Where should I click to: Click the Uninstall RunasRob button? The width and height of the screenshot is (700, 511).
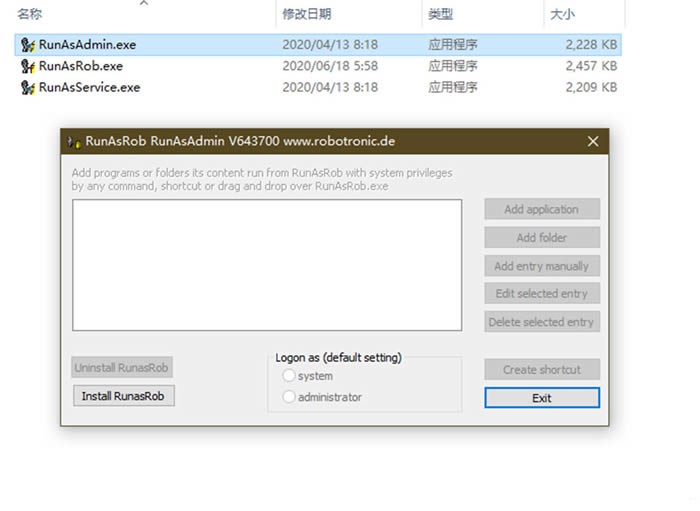pos(122,367)
